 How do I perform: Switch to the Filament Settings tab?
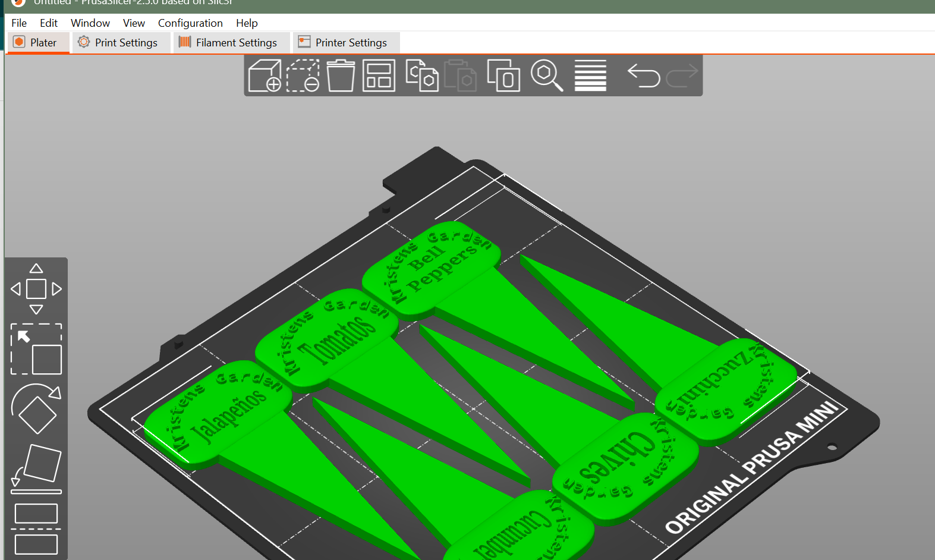(231, 43)
